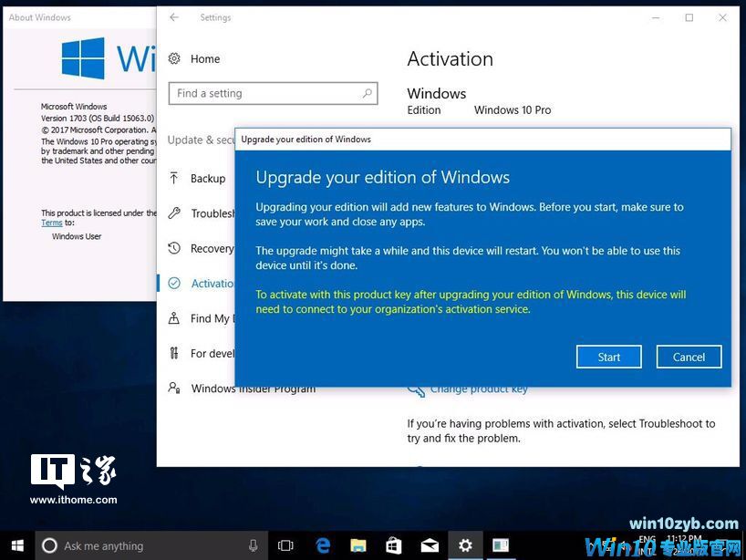Click the Change product key link
Image resolution: width=746 pixels, height=560 pixels.
[479, 389]
